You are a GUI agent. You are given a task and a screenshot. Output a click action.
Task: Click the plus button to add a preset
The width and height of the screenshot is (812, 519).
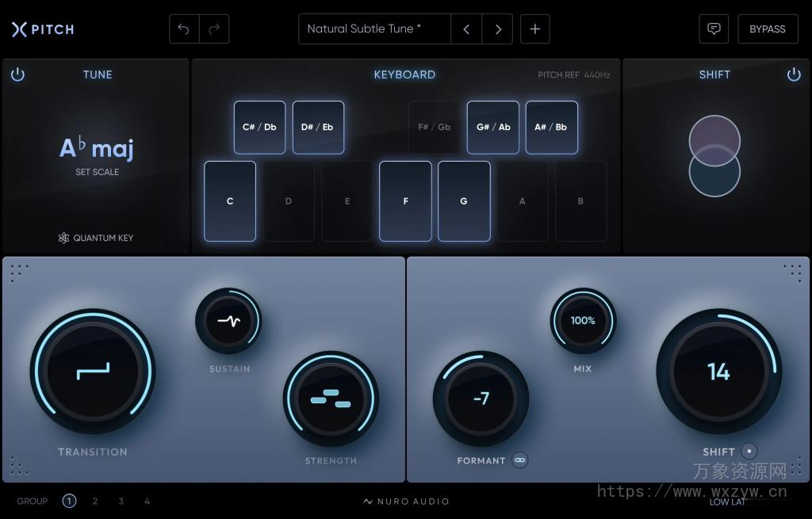point(534,29)
